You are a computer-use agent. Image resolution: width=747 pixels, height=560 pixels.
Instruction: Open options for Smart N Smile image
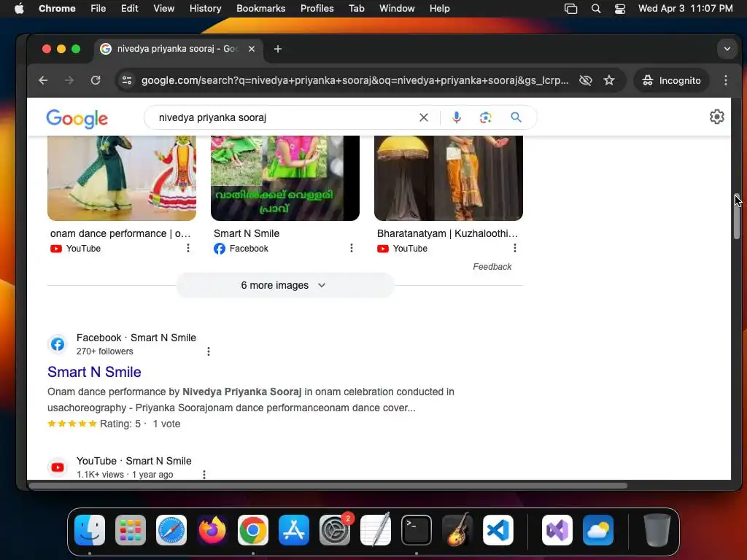tap(352, 248)
